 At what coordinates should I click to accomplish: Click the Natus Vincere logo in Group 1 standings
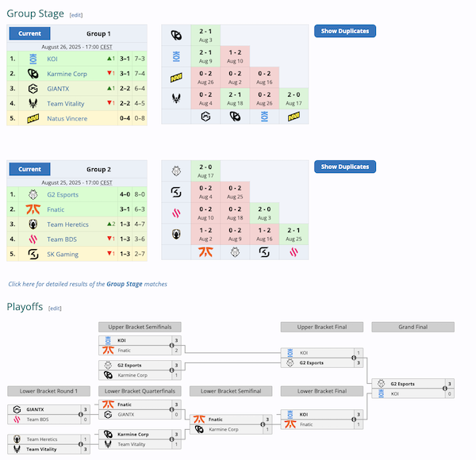[33, 118]
